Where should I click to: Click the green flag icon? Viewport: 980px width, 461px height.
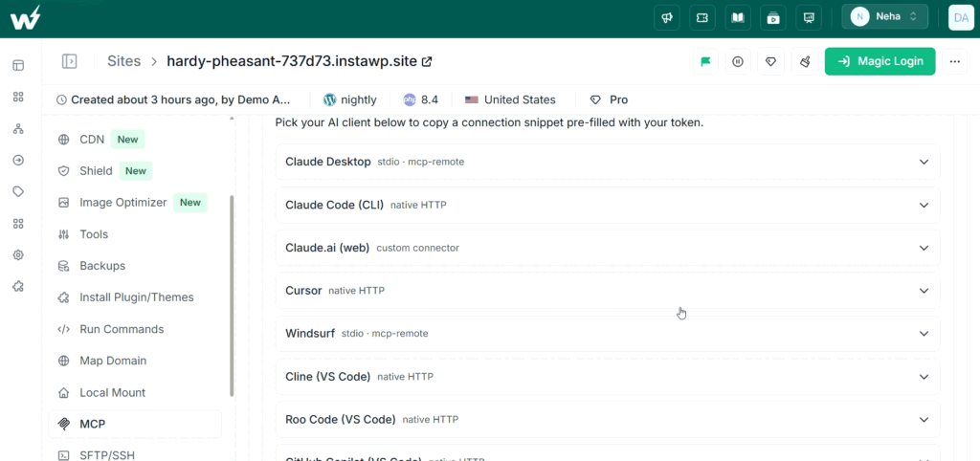click(705, 62)
